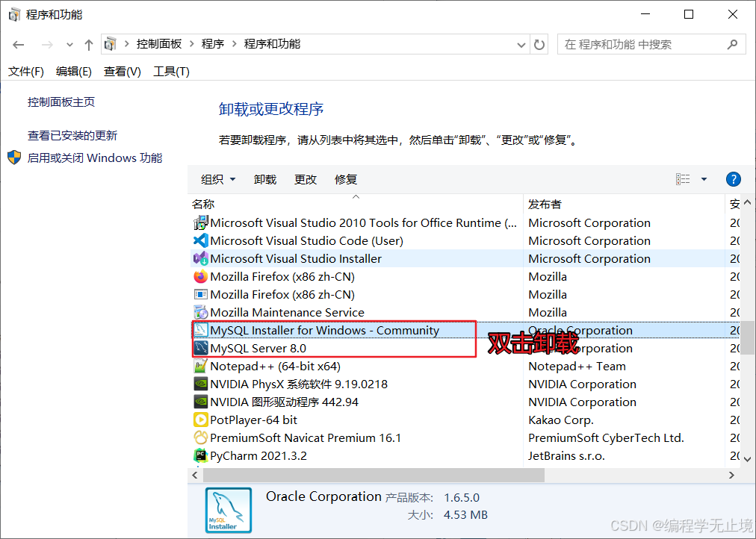Click publisher cell PremiumSoft CyberTech Ltd.
The width and height of the screenshot is (756, 539).
pyautogui.click(x=606, y=437)
